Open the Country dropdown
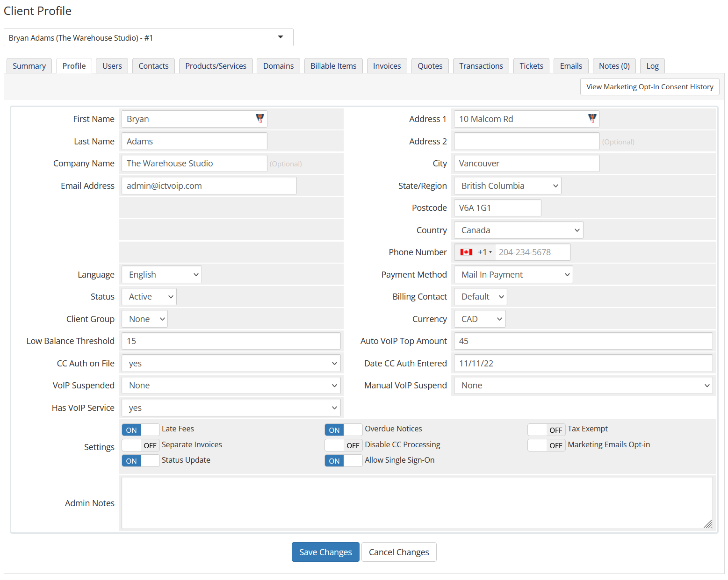The height and width of the screenshot is (580, 728). (519, 230)
